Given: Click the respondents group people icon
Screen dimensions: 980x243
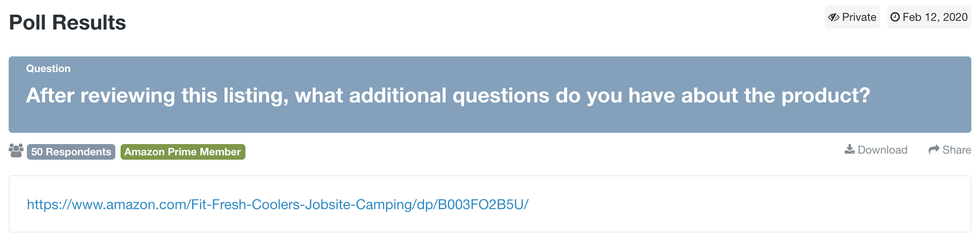Looking at the screenshot, I should [x=16, y=151].
